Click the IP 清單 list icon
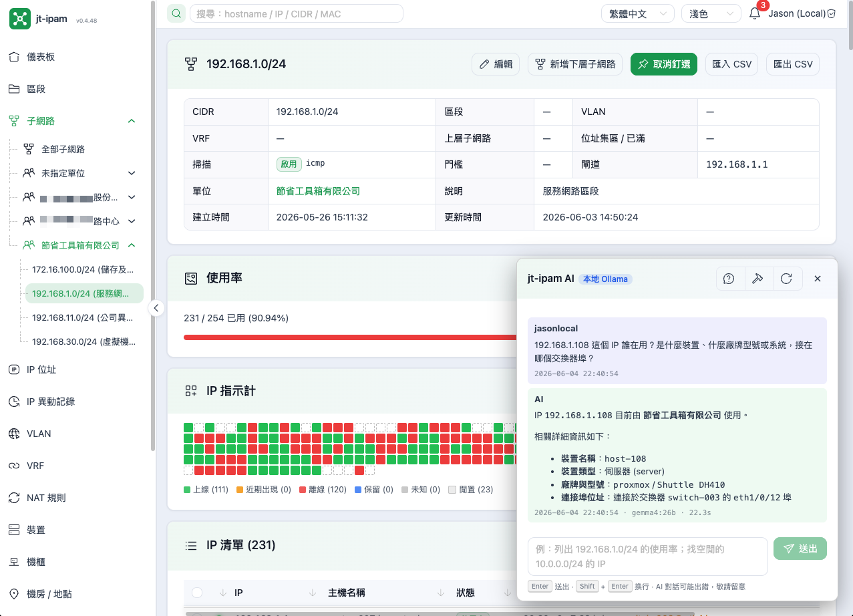Screen dimensions: 853x616 (192, 545)
